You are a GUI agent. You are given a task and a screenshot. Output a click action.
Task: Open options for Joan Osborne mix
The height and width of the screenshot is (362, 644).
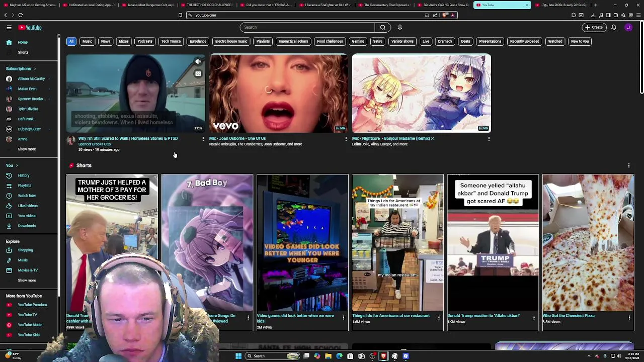pyautogui.click(x=346, y=139)
